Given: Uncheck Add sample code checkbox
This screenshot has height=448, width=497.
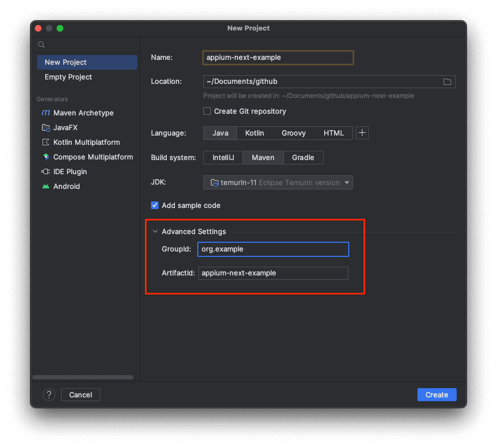Looking at the screenshot, I should point(155,206).
